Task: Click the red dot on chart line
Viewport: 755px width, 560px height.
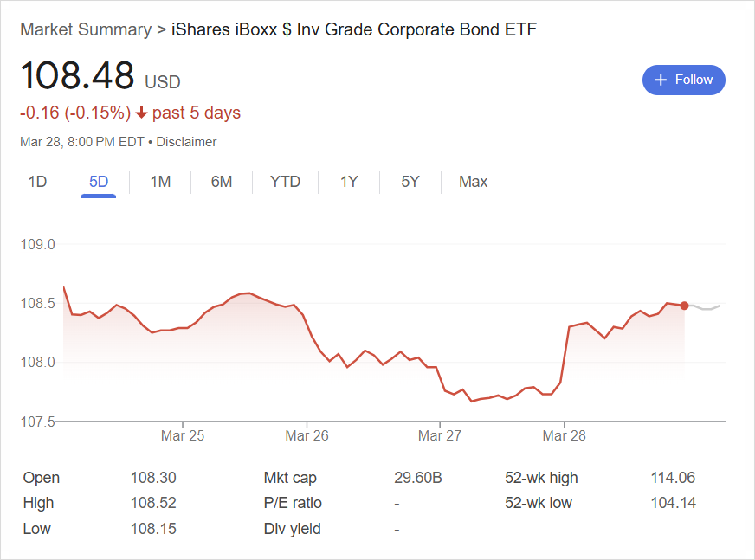Action: [684, 306]
